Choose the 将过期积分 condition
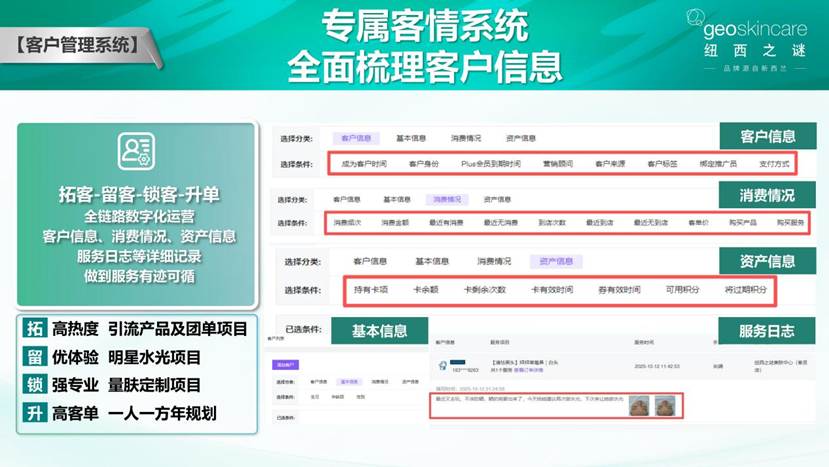Viewport: 829px width, 467px height. 745,290
